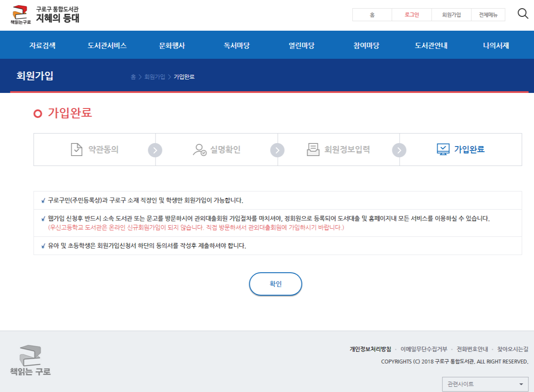
Task: Click the 로그인 button
Action: coord(412,15)
